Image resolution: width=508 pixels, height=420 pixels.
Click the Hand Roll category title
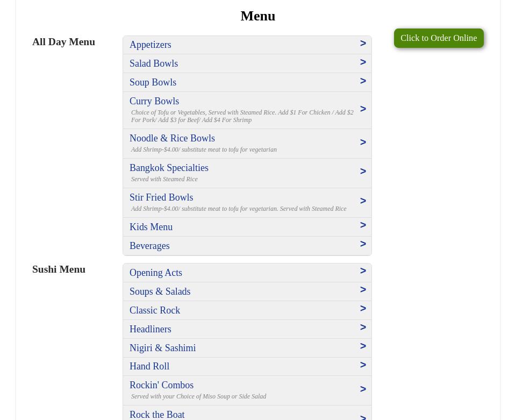click(x=149, y=366)
